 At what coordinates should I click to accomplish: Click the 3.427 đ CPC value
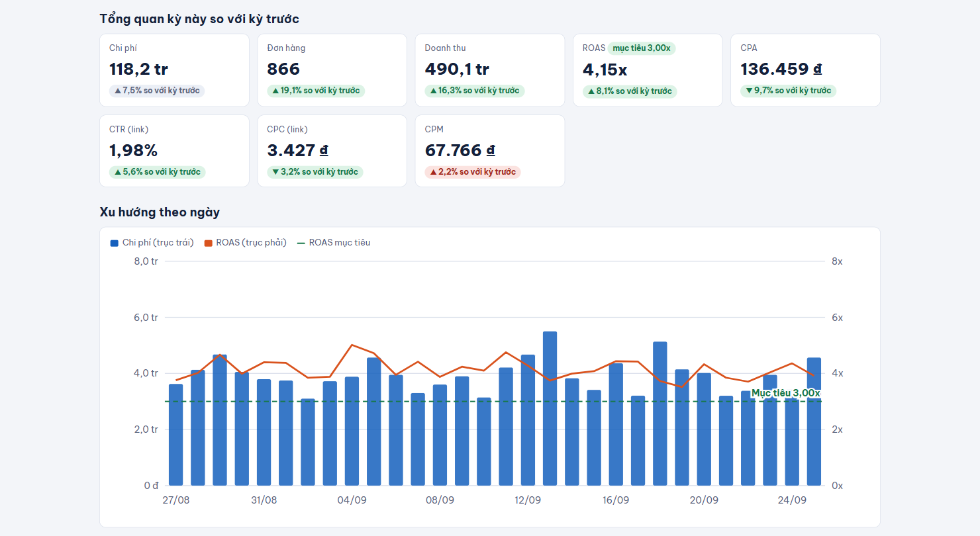(297, 151)
